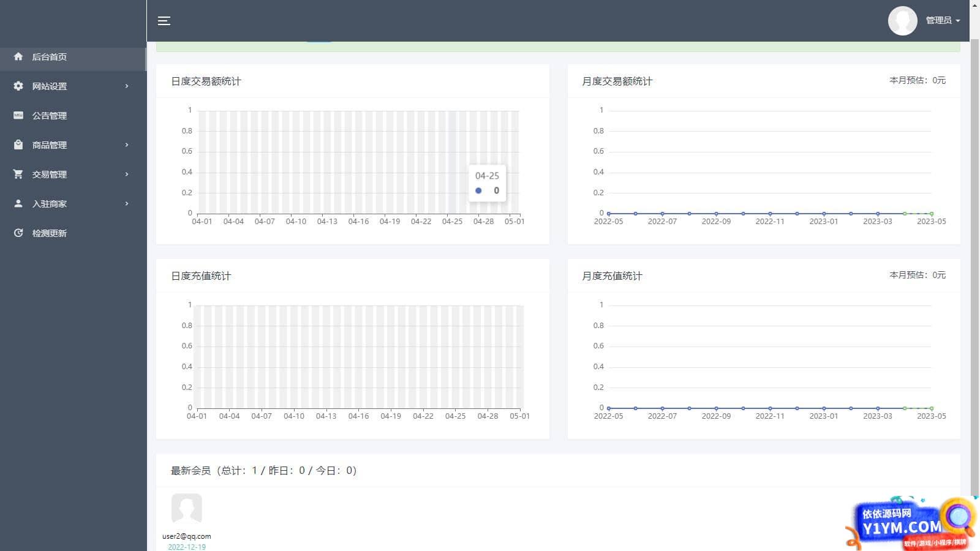Expand the 入驻商家 chevron
980x551 pixels.
(x=127, y=203)
